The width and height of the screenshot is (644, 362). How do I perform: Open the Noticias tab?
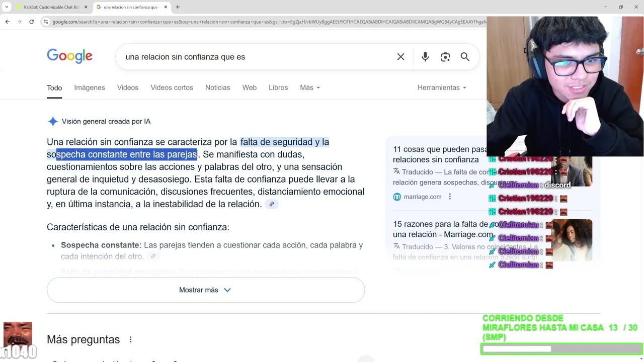(217, 87)
